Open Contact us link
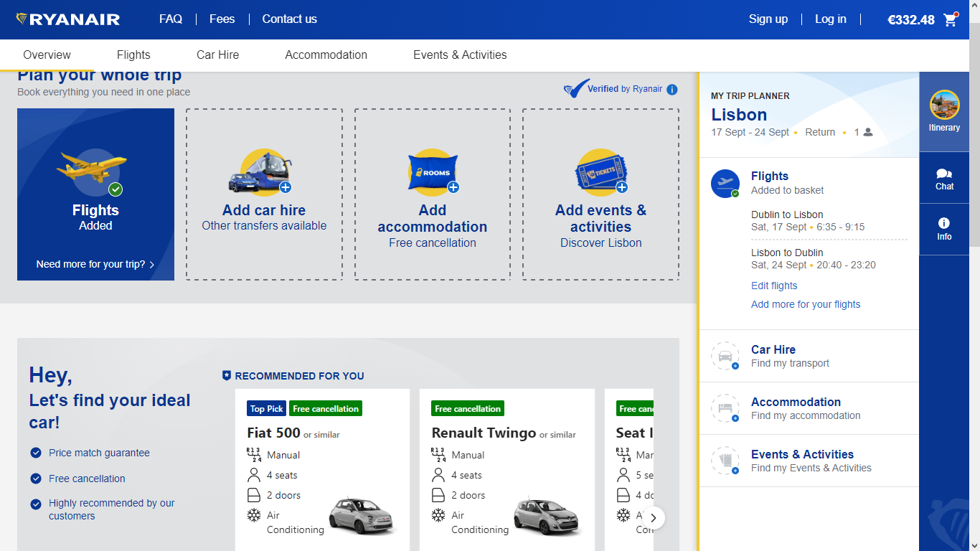980x551 pixels. [x=289, y=19]
